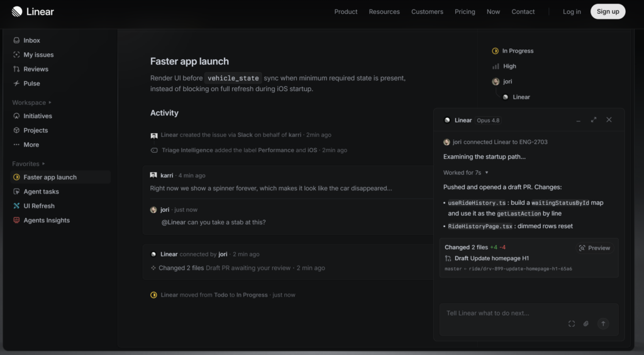Expand the Linear agent panel fullscreen

click(594, 120)
